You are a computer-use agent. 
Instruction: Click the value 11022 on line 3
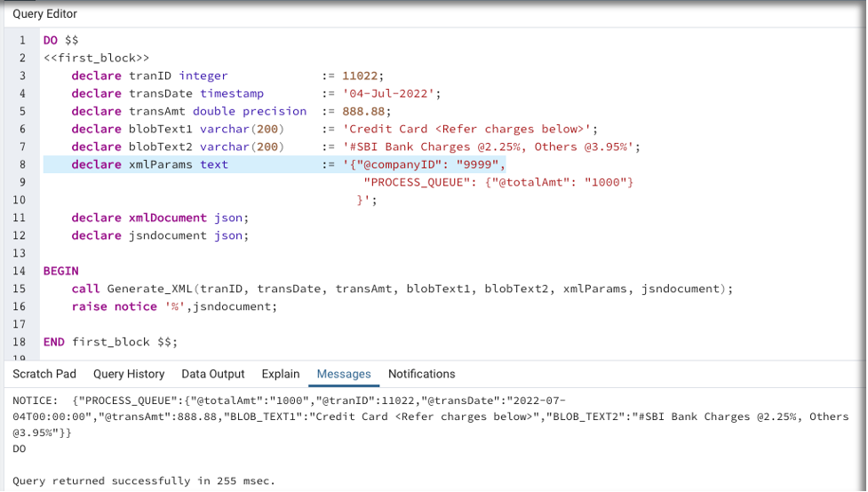pos(360,75)
